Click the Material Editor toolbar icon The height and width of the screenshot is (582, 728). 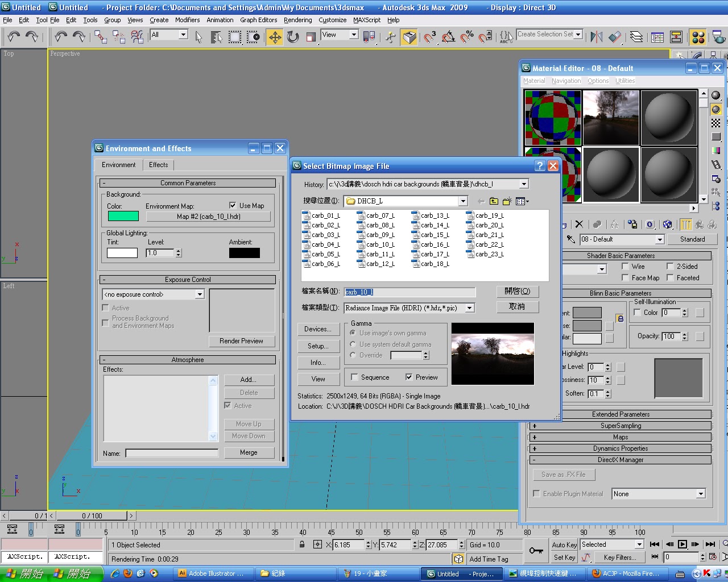pos(698,37)
